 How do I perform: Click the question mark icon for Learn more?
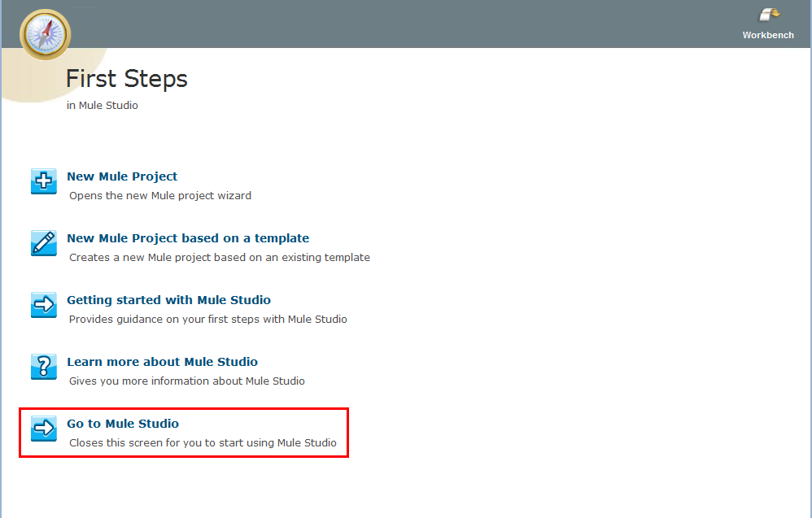coord(43,367)
